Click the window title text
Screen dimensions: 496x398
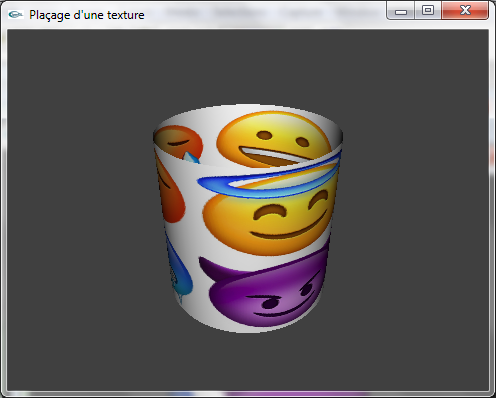87,15
